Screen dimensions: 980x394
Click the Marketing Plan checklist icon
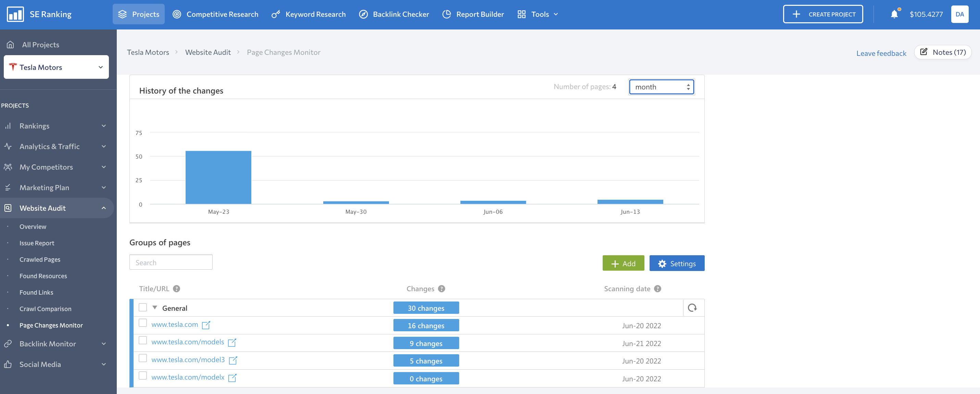click(8, 187)
